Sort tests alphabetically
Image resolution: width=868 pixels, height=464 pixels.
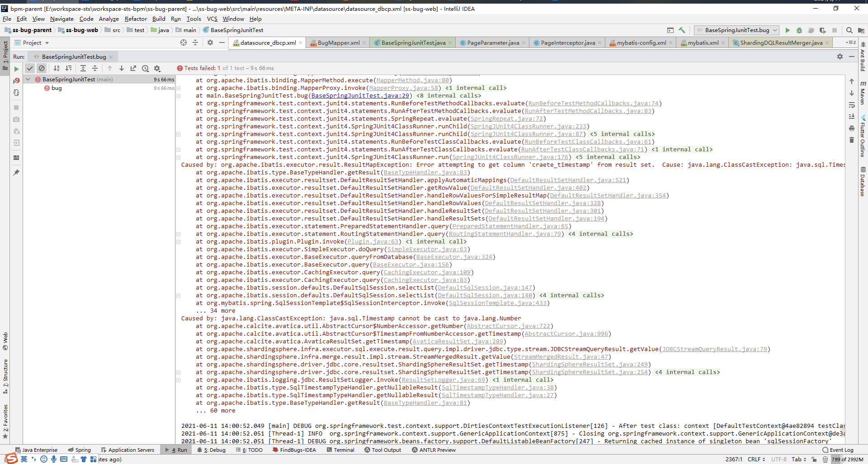click(57, 68)
